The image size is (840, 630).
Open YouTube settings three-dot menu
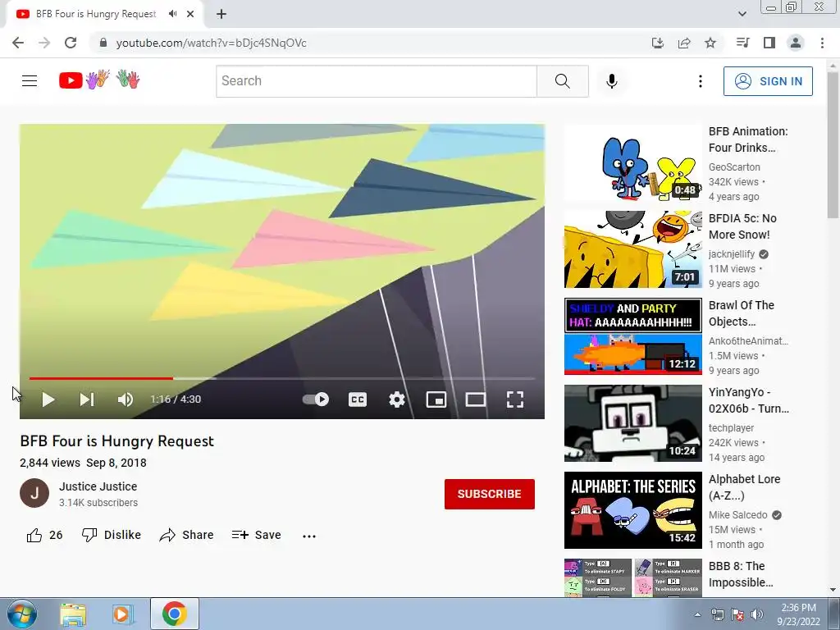click(x=701, y=81)
